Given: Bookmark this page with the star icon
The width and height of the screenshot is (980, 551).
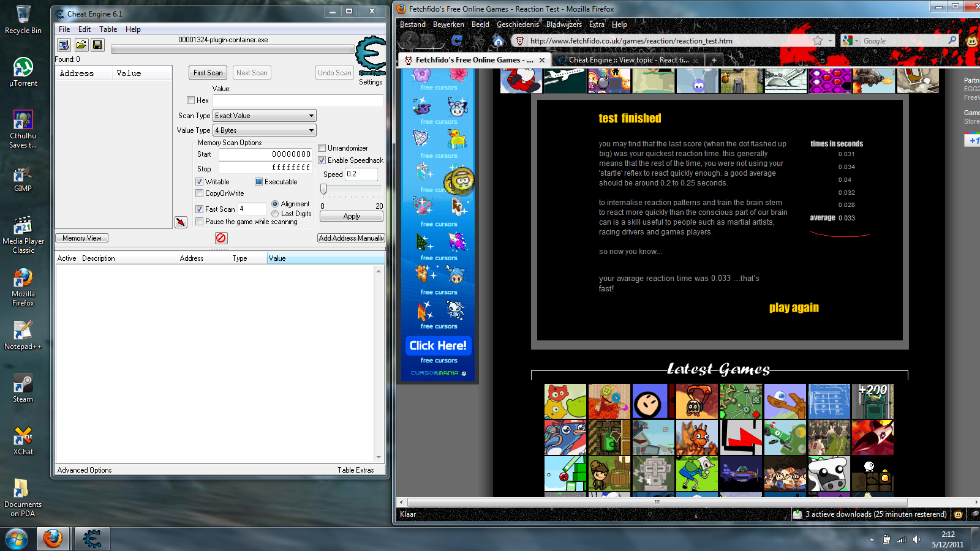Looking at the screenshot, I should [818, 40].
